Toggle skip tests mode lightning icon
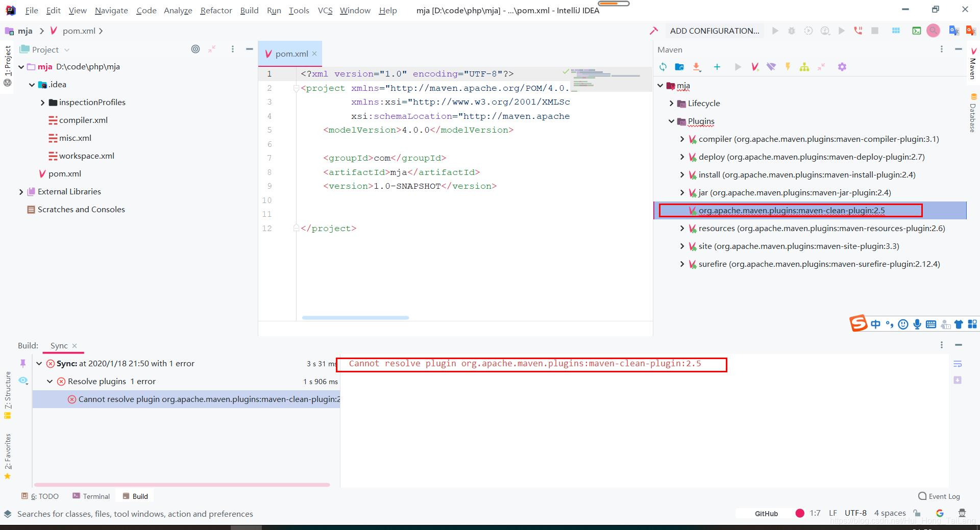The image size is (980, 530). (x=788, y=67)
